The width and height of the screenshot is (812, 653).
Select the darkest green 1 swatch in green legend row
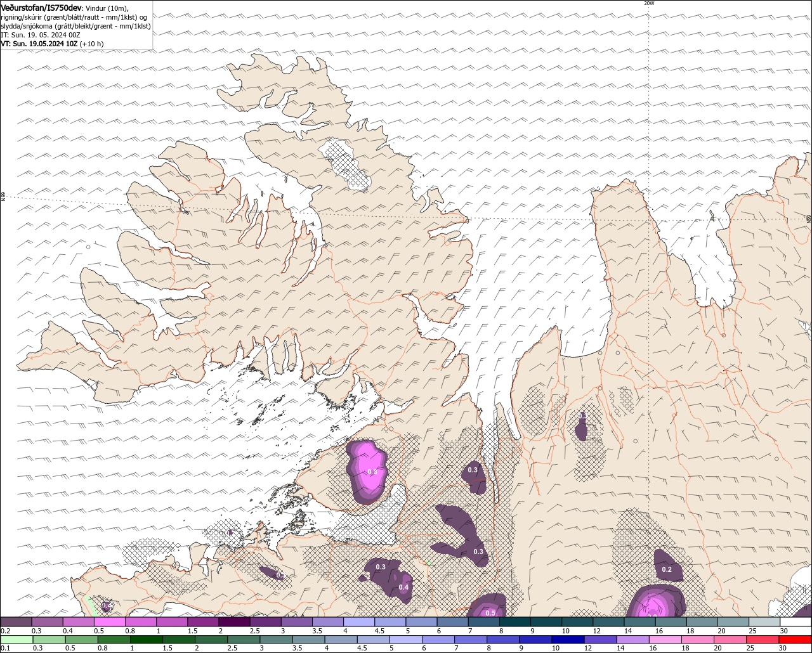(x=147, y=639)
